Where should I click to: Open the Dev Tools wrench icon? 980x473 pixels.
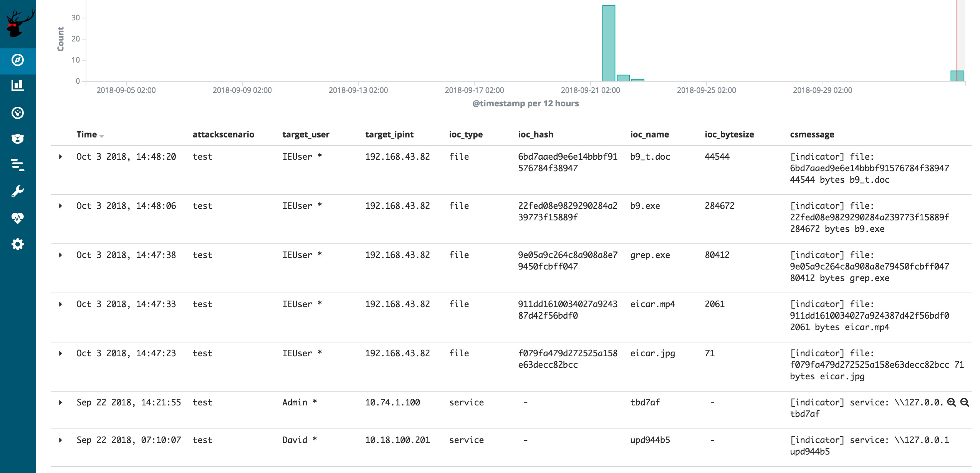(18, 191)
